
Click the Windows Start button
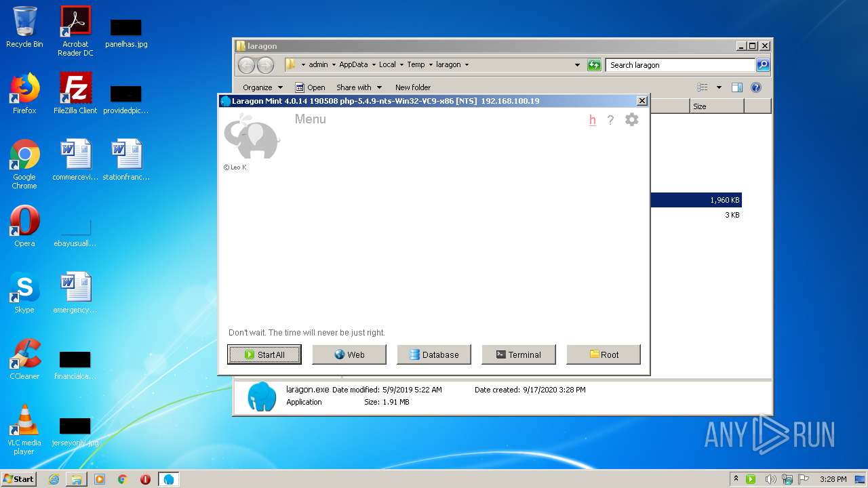pos(18,479)
